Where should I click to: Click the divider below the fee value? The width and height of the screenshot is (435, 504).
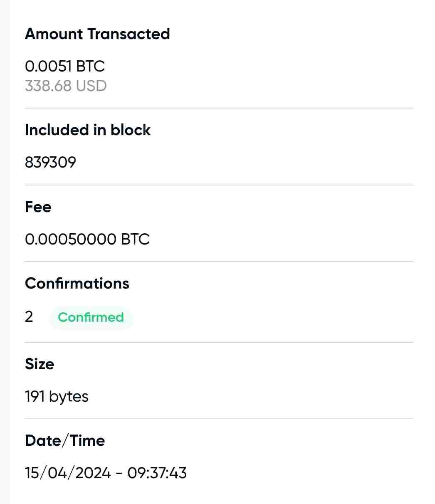[219, 262]
